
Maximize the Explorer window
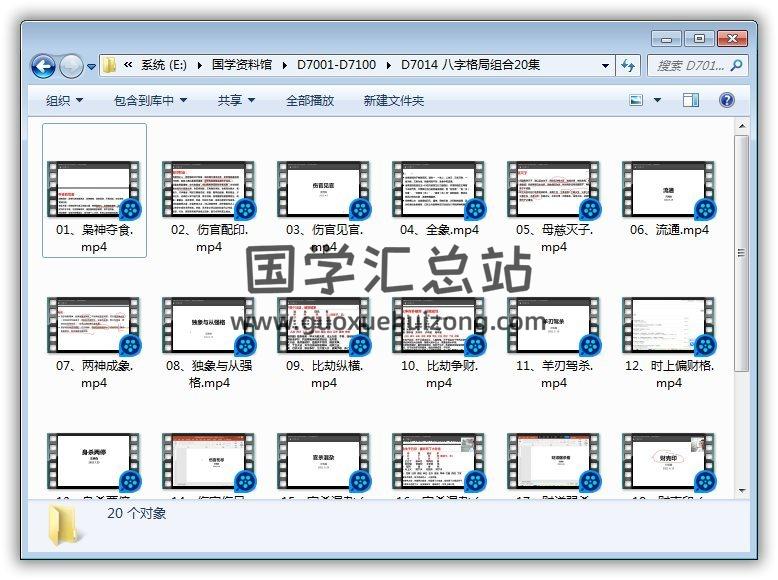pyautogui.click(x=699, y=39)
